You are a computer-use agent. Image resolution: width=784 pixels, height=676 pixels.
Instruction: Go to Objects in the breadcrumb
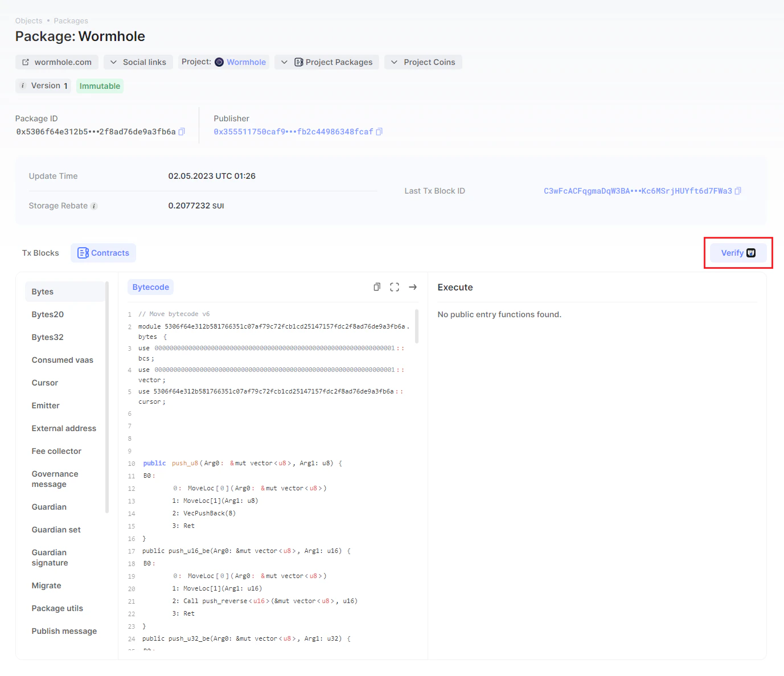pyautogui.click(x=28, y=21)
